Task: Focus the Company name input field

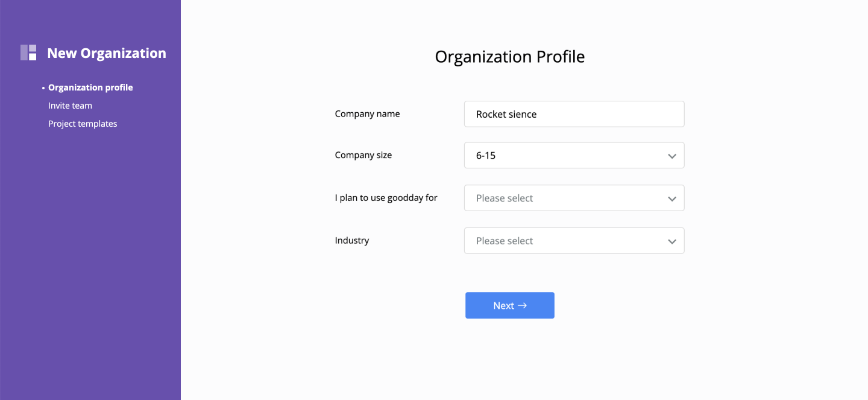Action: pos(574,114)
